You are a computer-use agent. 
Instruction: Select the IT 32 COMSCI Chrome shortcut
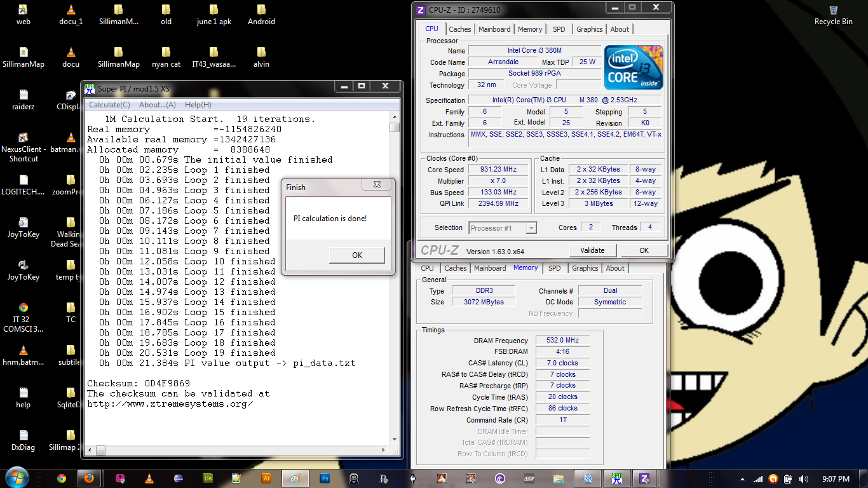(x=24, y=318)
